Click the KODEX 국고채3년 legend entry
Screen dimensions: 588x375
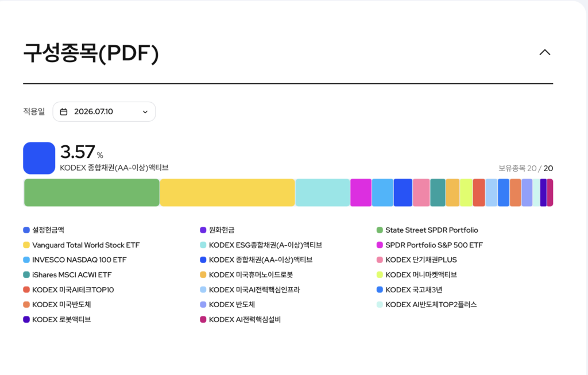pos(409,289)
